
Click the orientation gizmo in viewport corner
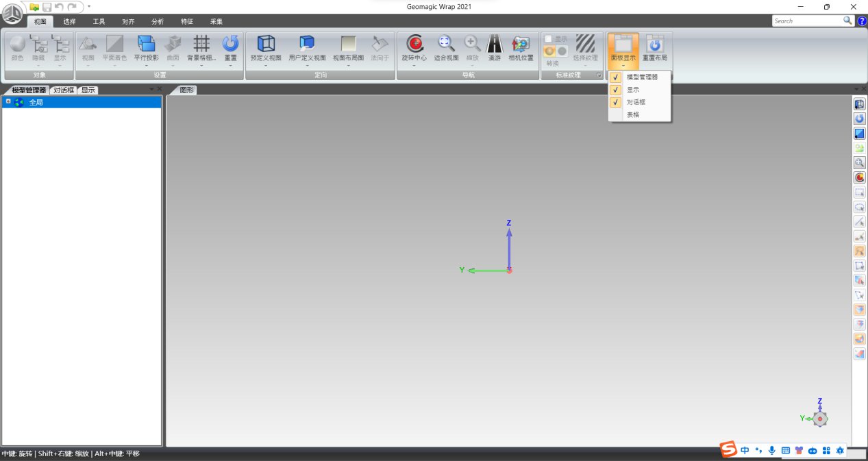[820, 418]
